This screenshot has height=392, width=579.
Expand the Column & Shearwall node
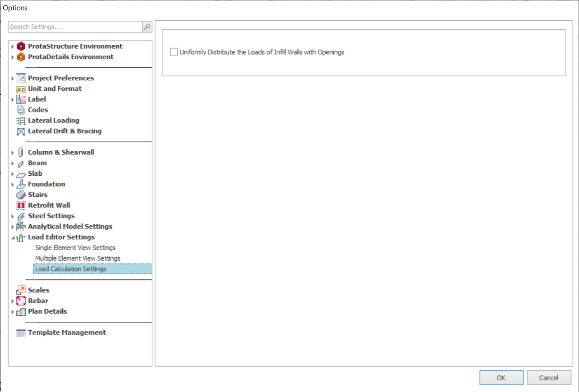13,153
